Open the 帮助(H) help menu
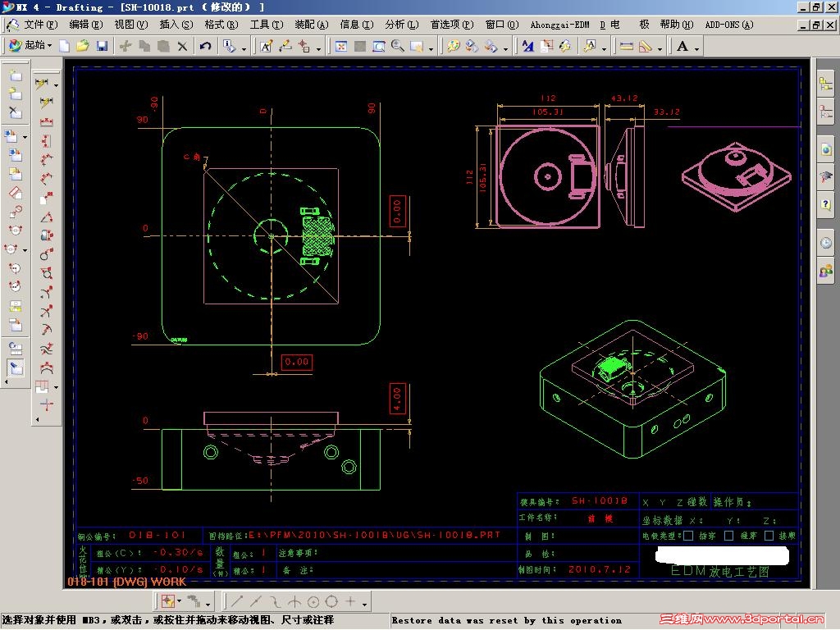The image size is (840, 630). click(x=677, y=25)
